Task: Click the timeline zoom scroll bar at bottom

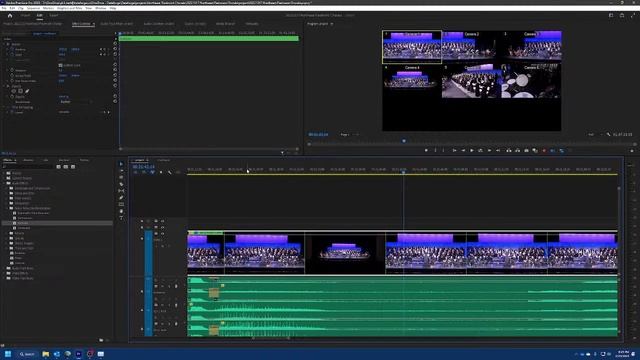Action: point(271,338)
